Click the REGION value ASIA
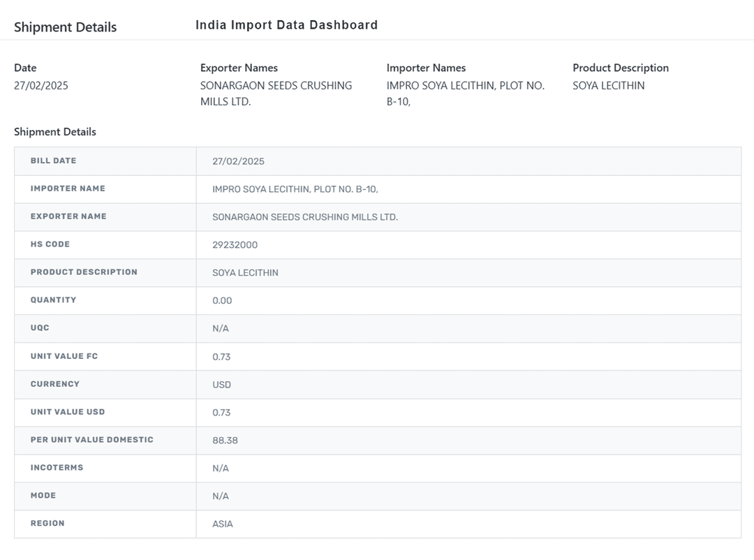Image resolution: width=754 pixels, height=560 pixels. (223, 524)
